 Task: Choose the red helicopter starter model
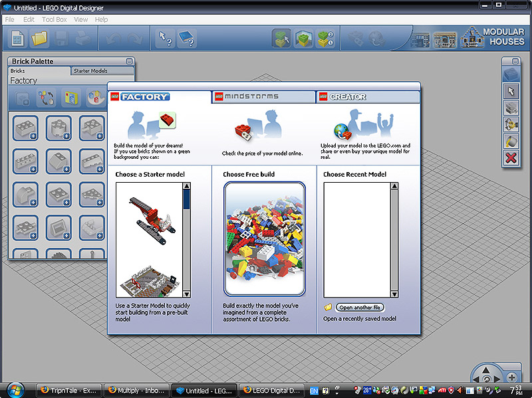point(152,221)
